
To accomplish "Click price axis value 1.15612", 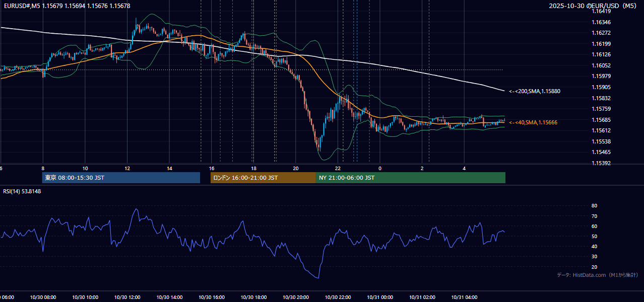I will coord(601,130).
